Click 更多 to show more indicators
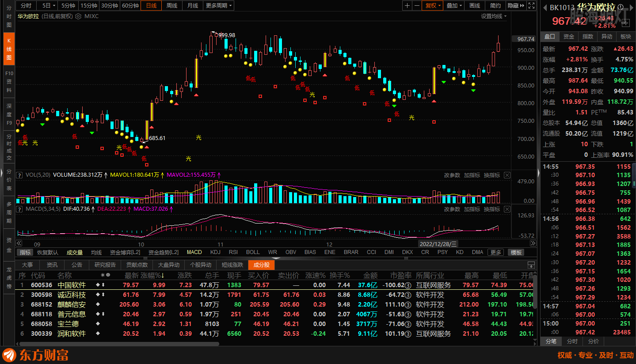The height and width of the screenshot is (364, 636). point(496,252)
